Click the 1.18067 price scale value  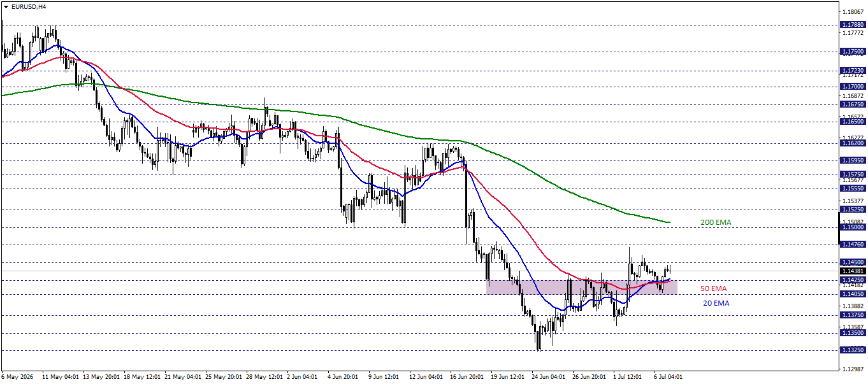click(852, 11)
